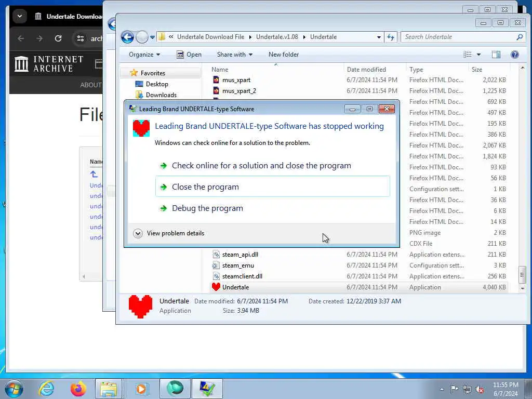
Task: Click steam_api.dll file icon
Action: pos(216,255)
